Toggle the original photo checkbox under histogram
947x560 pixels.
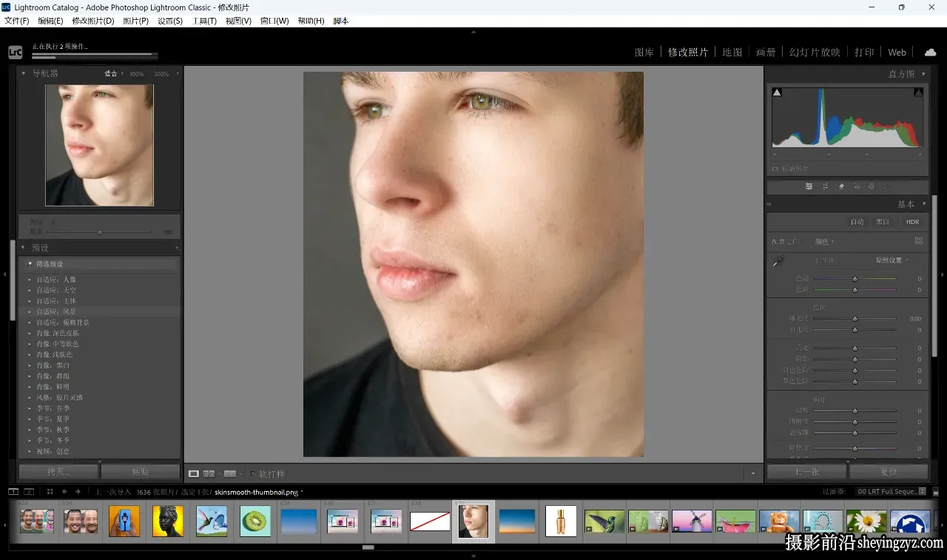[x=775, y=169]
